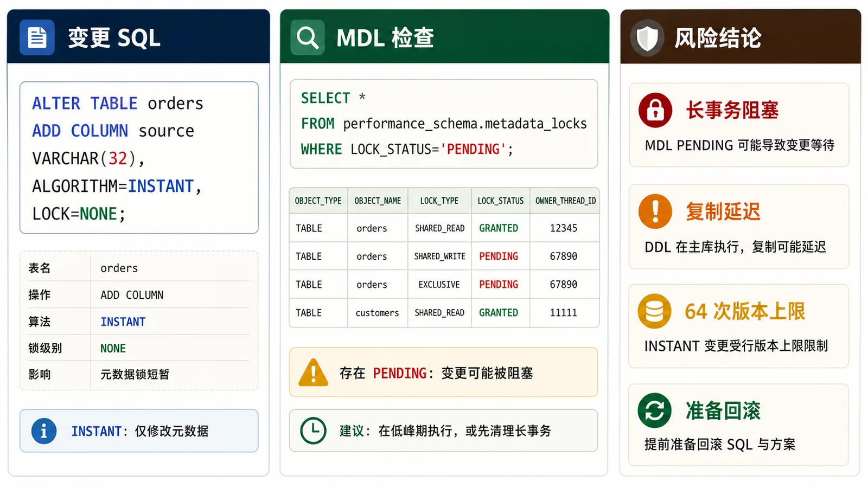Click the blue info icon next to INSTANT
Image resolution: width=868 pixels, height=488 pixels.
[x=44, y=431]
